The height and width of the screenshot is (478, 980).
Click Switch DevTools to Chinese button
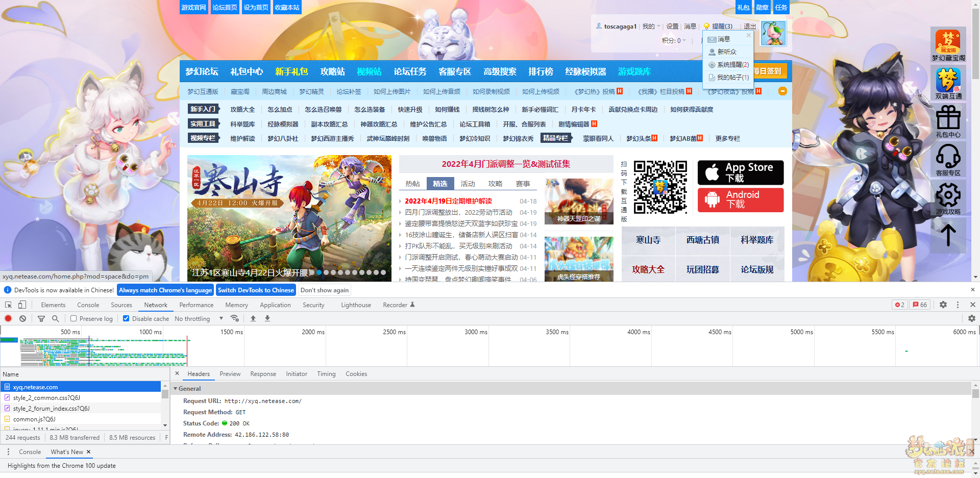pos(256,290)
